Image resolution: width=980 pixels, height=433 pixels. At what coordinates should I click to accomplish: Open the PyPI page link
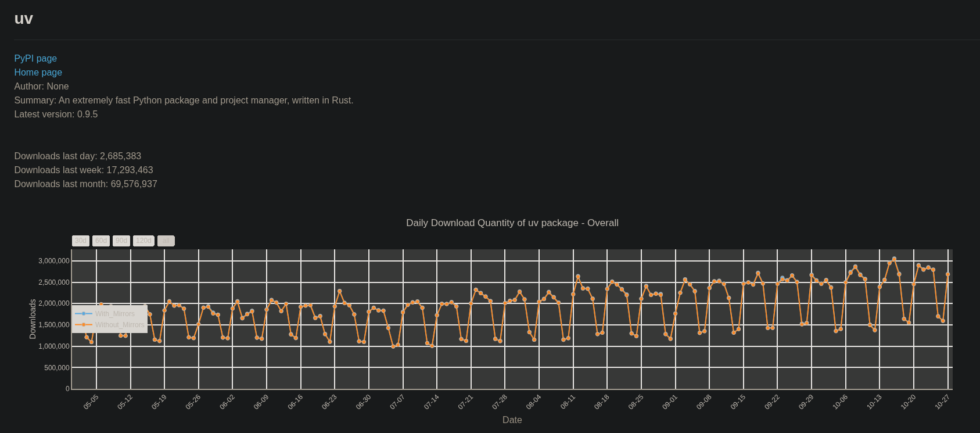pyautogui.click(x=35, y=58)
